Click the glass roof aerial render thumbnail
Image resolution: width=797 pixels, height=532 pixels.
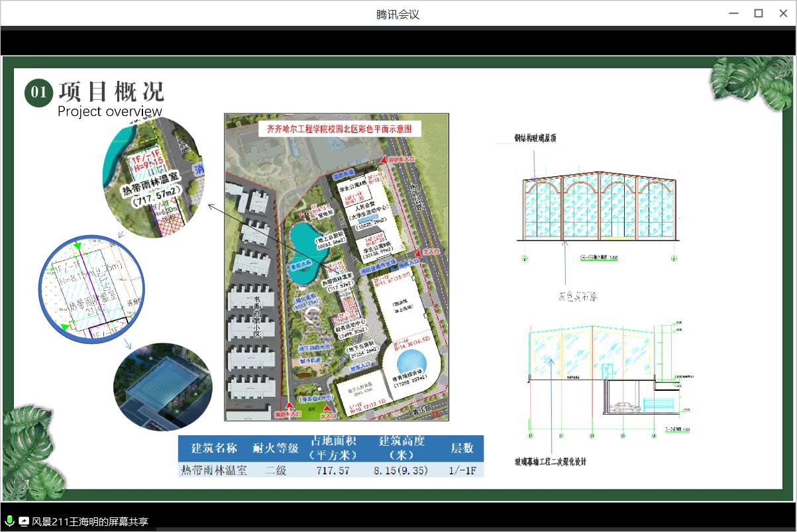[162, 386]
